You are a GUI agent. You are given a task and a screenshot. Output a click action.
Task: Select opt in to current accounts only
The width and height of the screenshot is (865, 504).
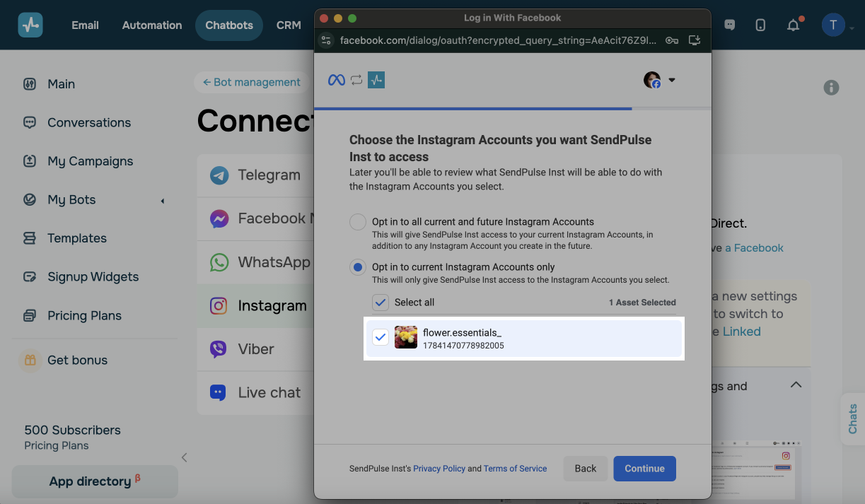[x=358, y=267]
